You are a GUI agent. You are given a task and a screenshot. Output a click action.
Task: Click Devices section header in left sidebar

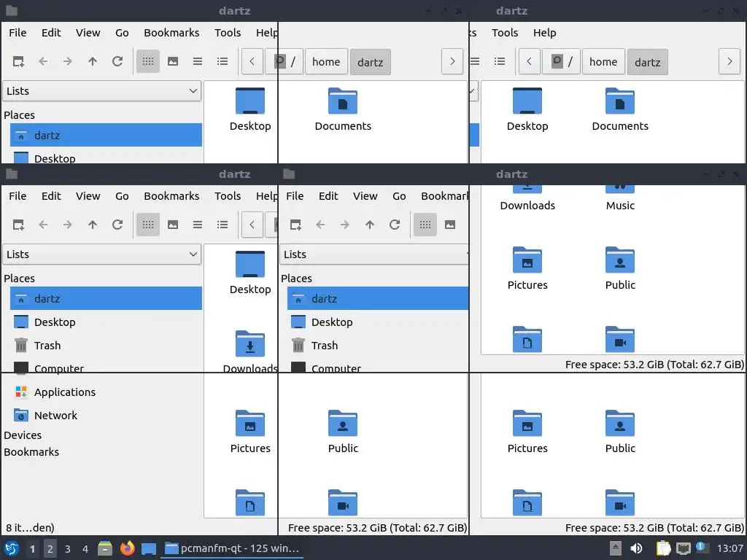23,435
